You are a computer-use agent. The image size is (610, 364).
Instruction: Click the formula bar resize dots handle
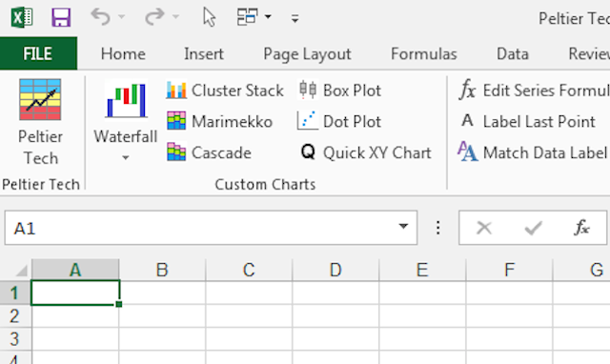438,228
